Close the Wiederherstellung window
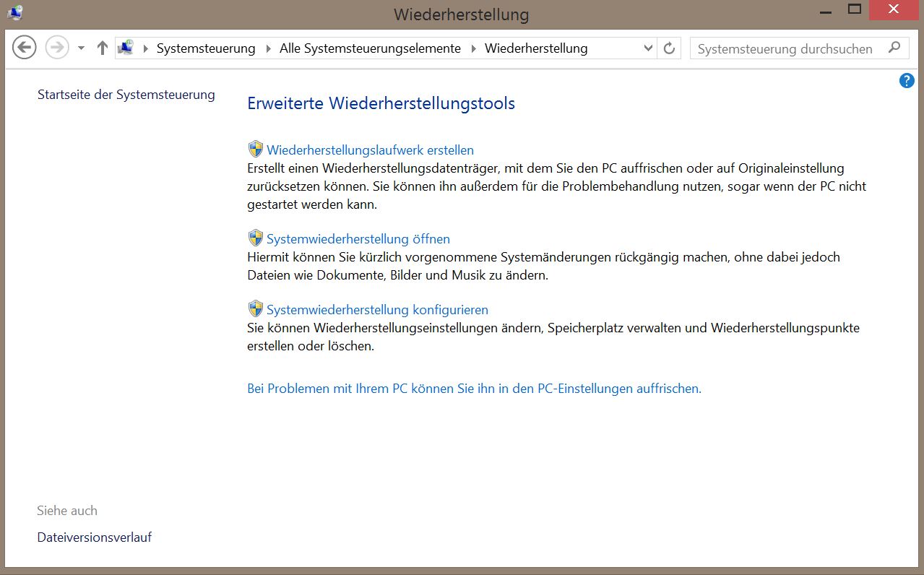This screenshot has height=575, width=924. pyautogui.click(x=894, y=9)
